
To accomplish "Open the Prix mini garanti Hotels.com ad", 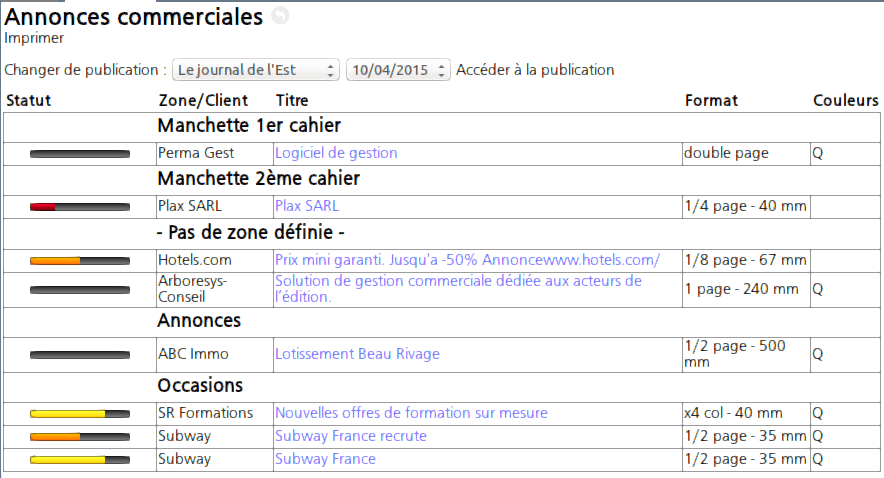I will [x=467, y=260].
